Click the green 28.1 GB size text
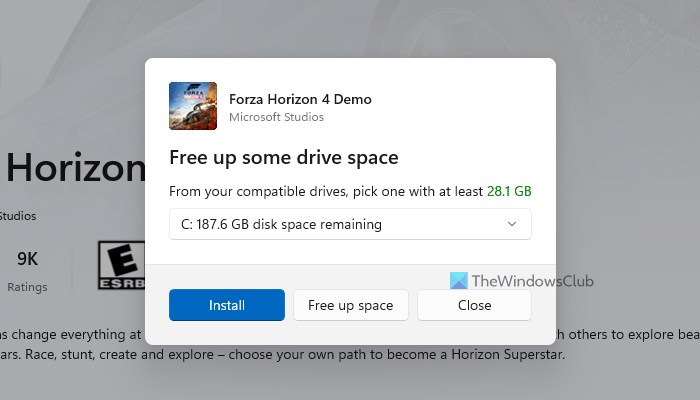 (509, 191)
